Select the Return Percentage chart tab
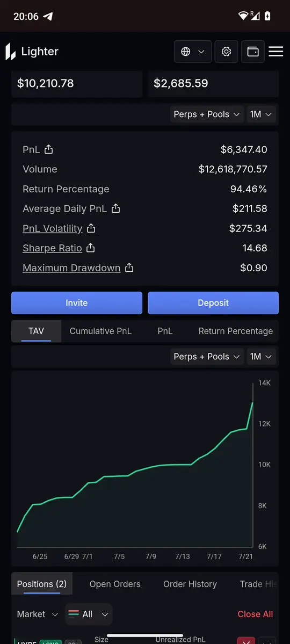This screenshot has height=644, width=290. [235, 331]
